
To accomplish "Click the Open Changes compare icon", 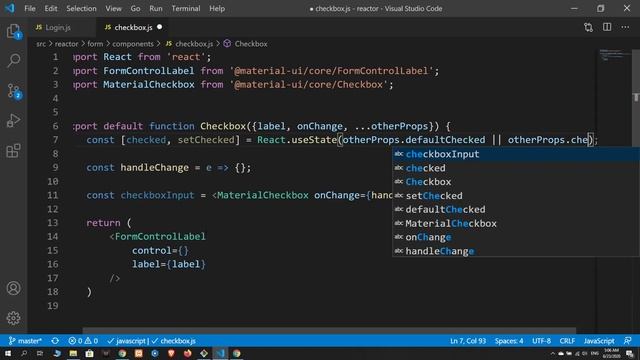I will coord(588,27).
